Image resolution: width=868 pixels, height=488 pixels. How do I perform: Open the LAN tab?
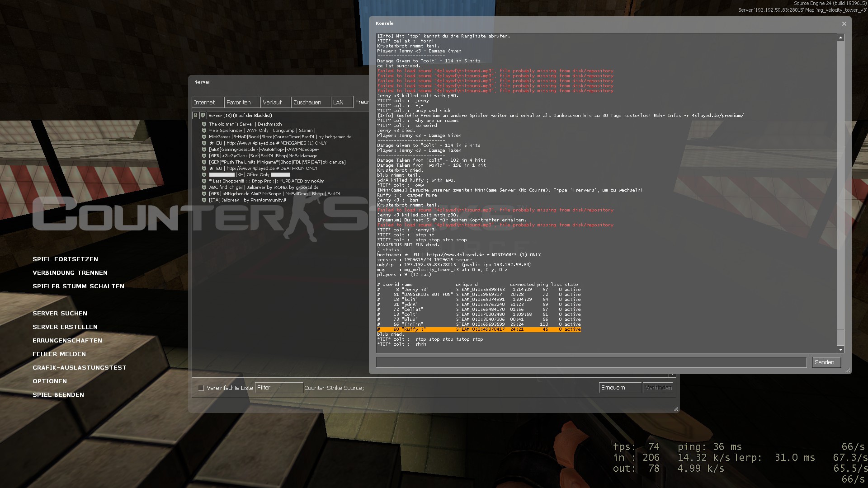pos(342,103)
